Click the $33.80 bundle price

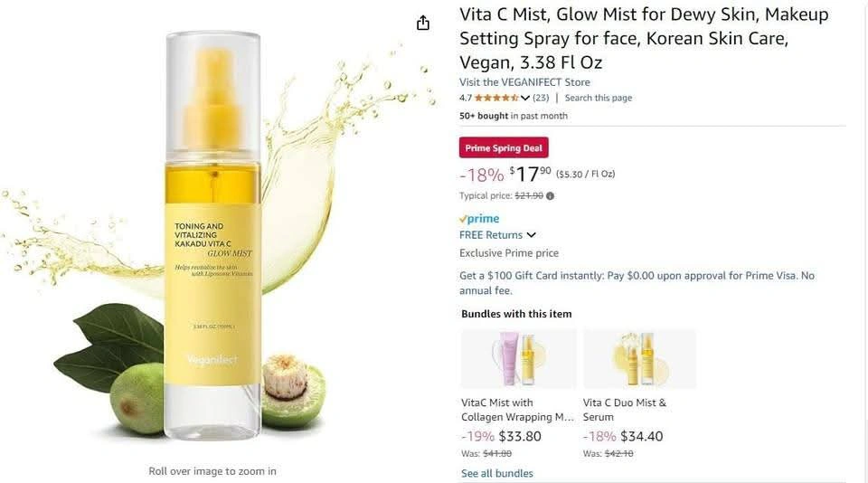(520, 437)
